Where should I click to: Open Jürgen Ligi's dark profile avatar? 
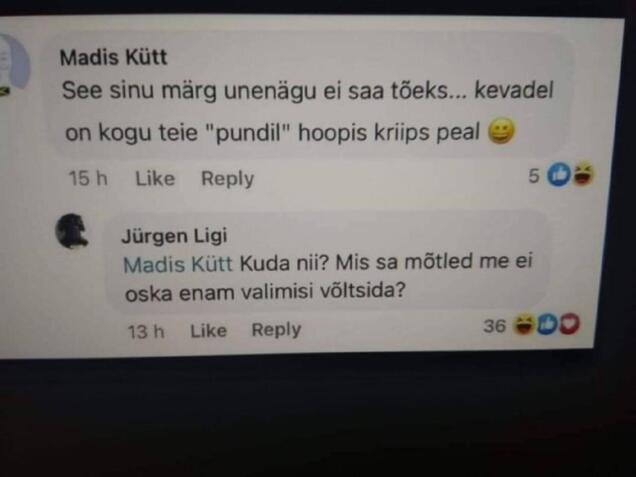coord(71,231)
